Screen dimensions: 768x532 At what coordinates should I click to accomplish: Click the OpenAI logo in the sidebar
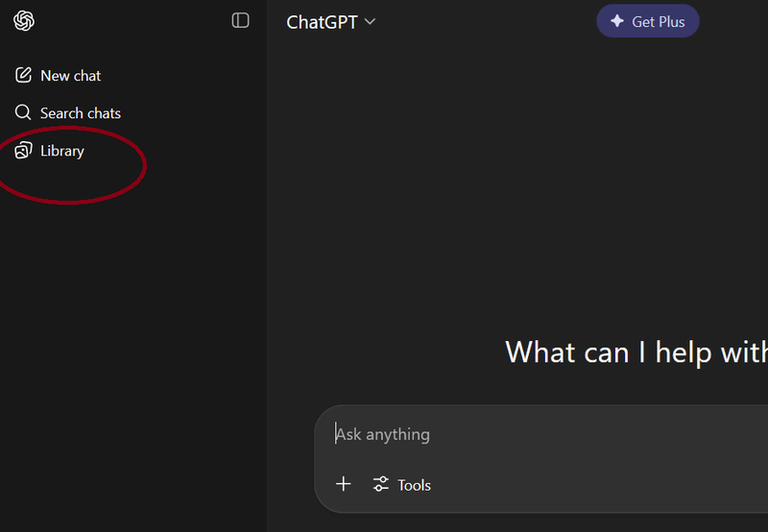(x=24, y=21)
